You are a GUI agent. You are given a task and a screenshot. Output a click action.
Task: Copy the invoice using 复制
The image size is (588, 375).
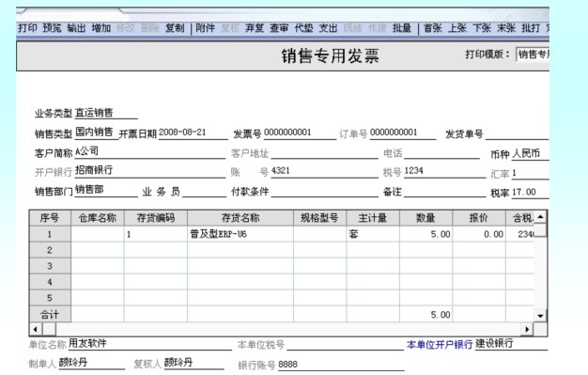175,28
